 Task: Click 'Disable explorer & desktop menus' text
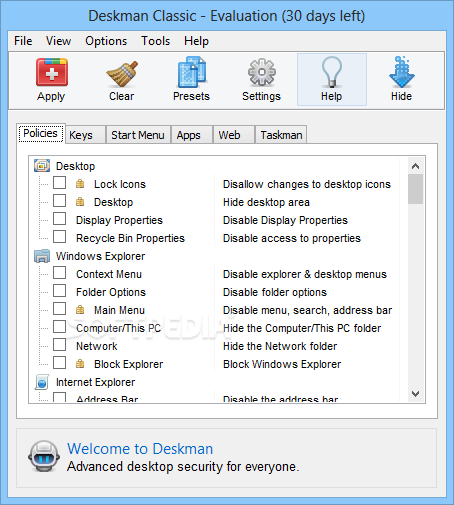pyautogui.click(x=305, y=274)
